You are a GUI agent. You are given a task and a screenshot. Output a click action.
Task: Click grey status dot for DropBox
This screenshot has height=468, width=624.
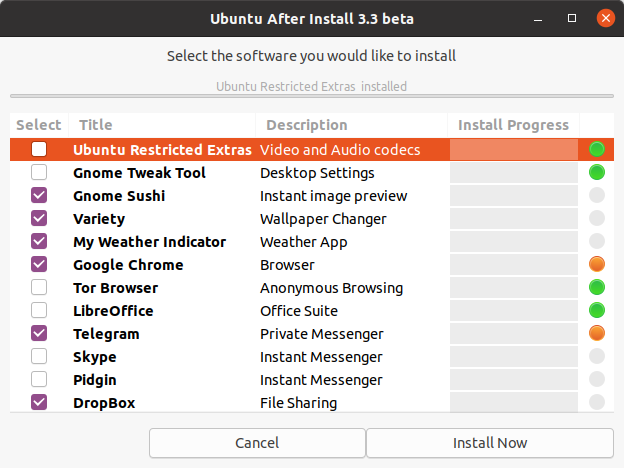pos(597,402)
